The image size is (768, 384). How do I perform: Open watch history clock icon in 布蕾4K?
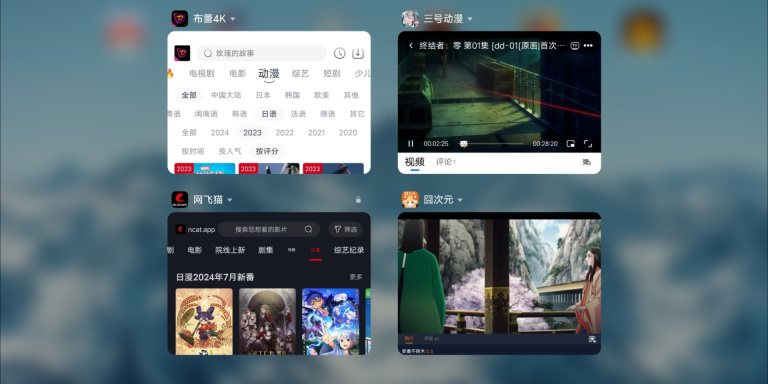(x=339, y=53)
